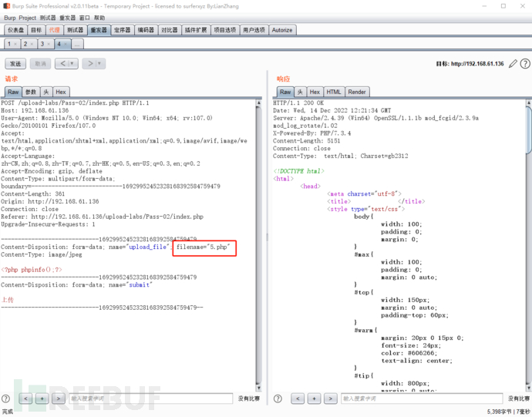The height and width of the screenshot is (417, 532).
Task: Switch request view to Hex tab
Action: (x=61, y=92)
